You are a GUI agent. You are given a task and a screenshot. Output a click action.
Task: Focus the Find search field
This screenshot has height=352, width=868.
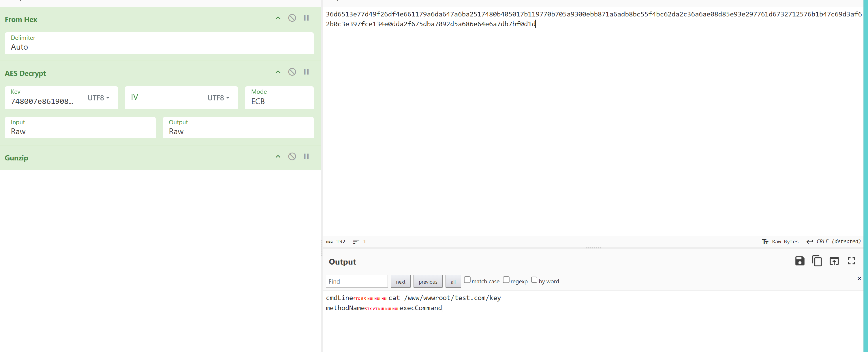click(356, 282)
